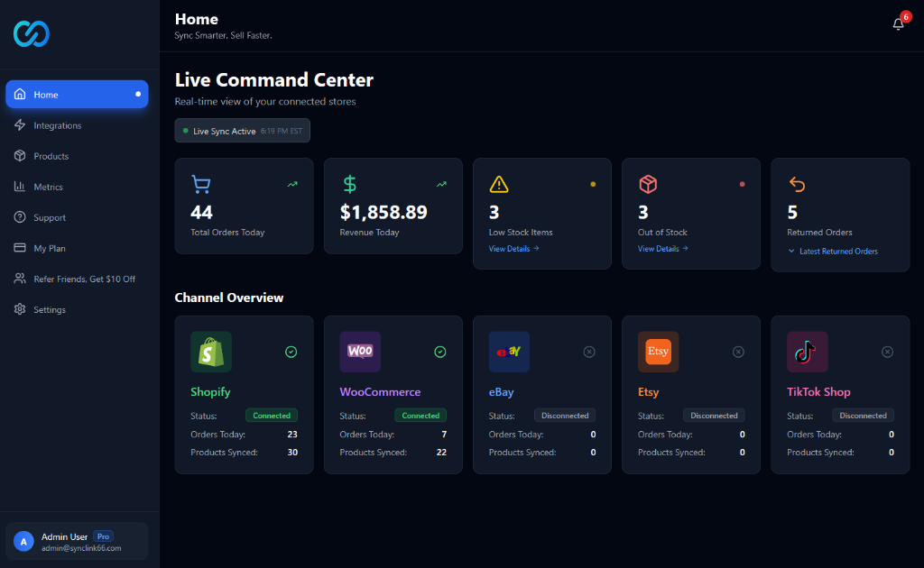Click View Details for Low Stock Items
924x568 pixels.
(x=513, y=248)
